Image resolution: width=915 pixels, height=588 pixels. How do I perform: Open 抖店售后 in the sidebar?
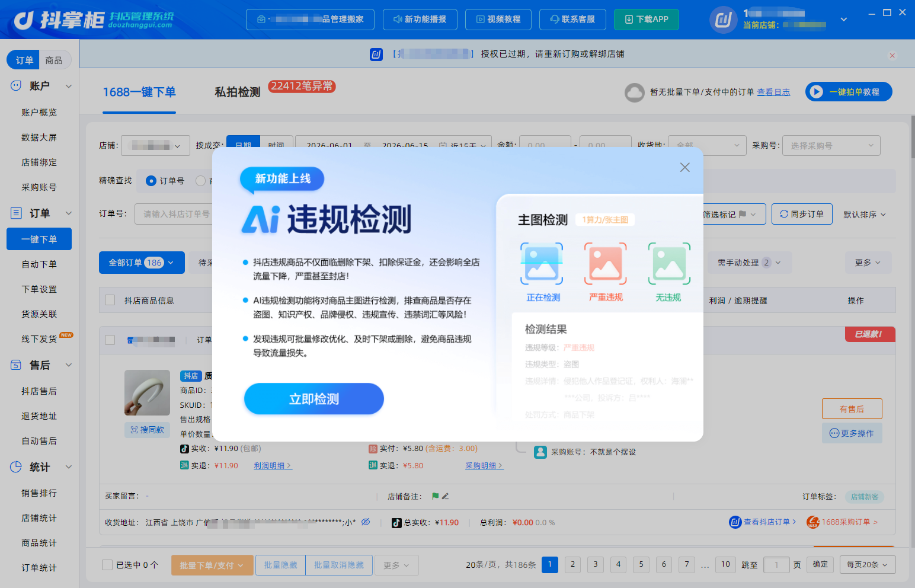tap(39, 391)
